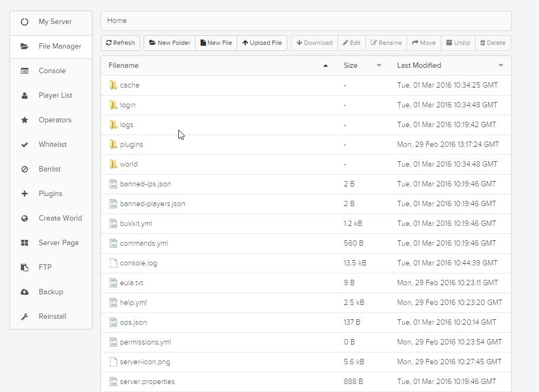Screen dimensions: 539x392
Task: Click the Upload File button
Action: 262,43
